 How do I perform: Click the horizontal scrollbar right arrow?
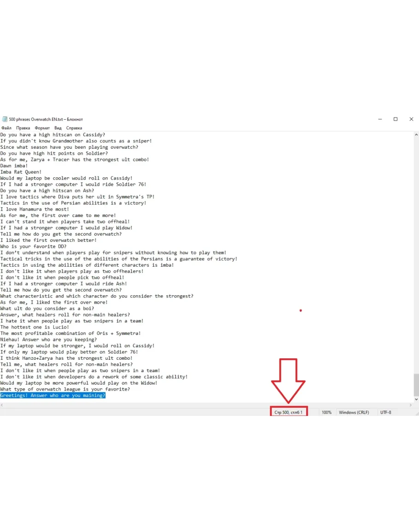click(411, 405)
